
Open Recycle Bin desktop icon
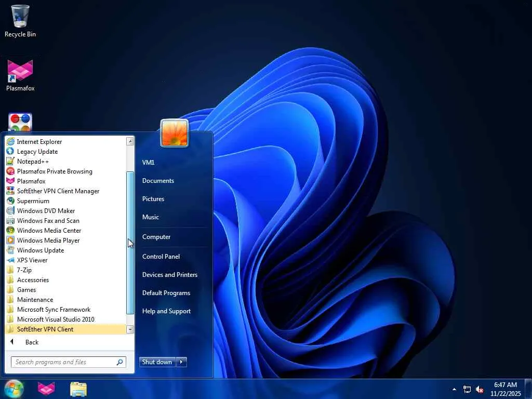click(x=20, y=21)
